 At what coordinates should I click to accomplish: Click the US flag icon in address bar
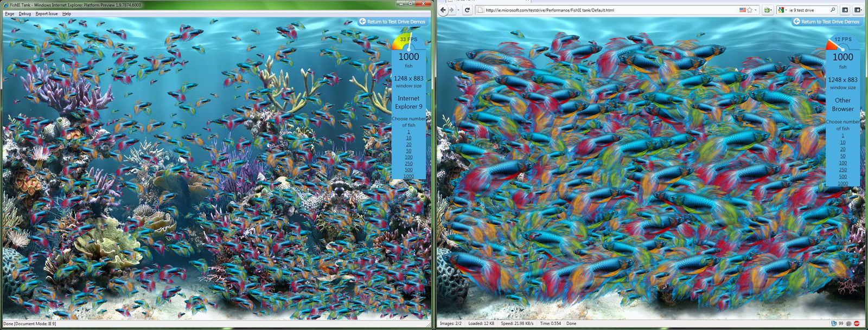pos(742,10)
